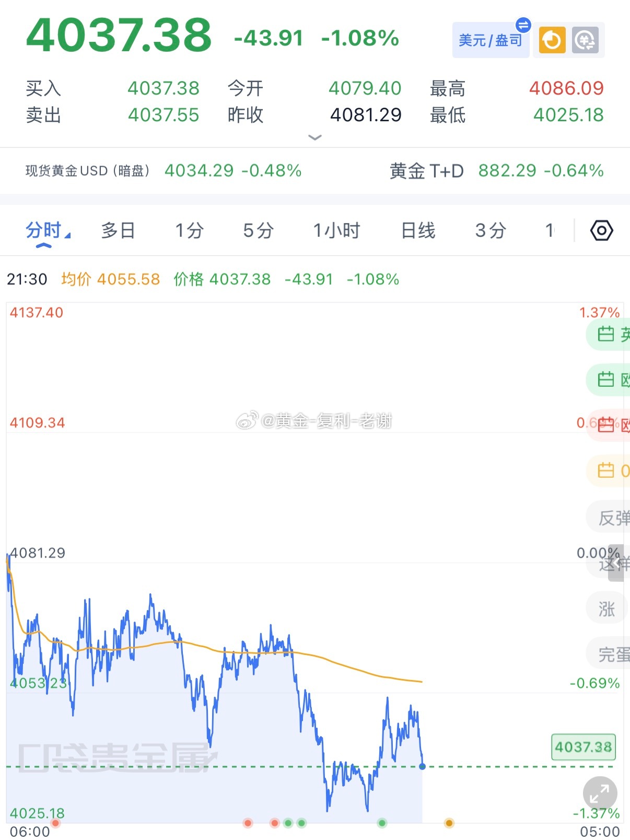The width and height of the screenshot is (630, 840).
Task: Tap the 昨收 value 4081.29
Action: pyautogui.click(x=366, y=115)
